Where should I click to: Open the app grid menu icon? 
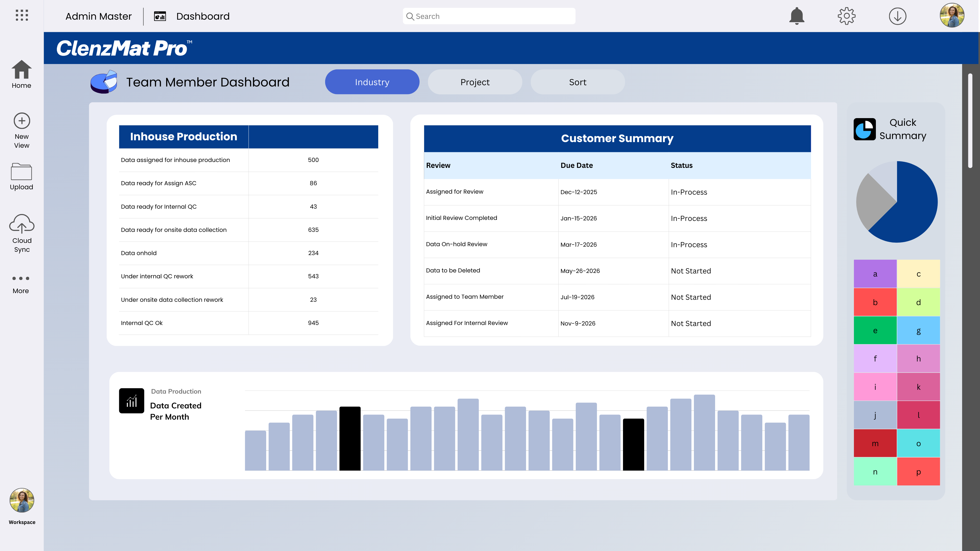pos(22,15)
